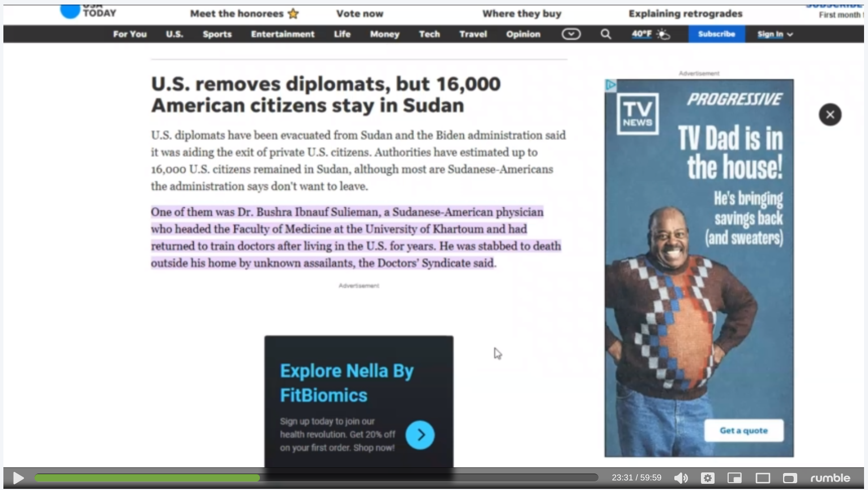Open the Travel section
This screenshot has height=490, width=868.
(x=473, y=34)
